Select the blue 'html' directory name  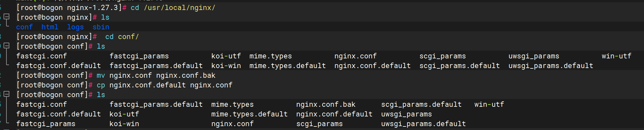(50, 27)
